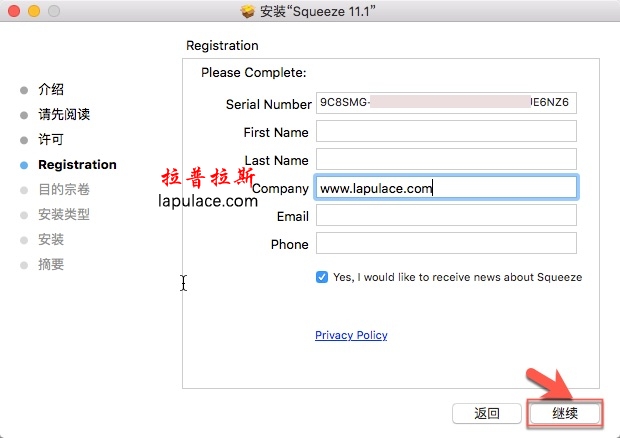Click the Serial Number input field
Viewport: 620px width, 438px height.
pos(446,103)
